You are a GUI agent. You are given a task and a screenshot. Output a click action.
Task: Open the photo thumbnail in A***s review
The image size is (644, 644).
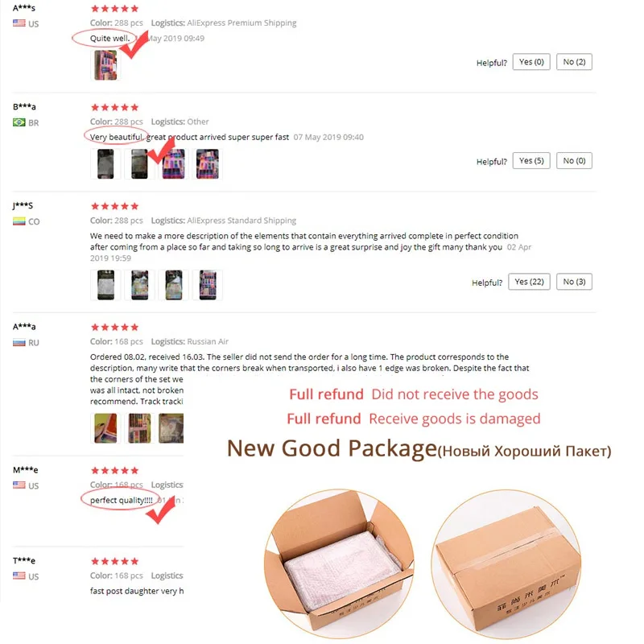pyautogui.click(x=105, y=65)
